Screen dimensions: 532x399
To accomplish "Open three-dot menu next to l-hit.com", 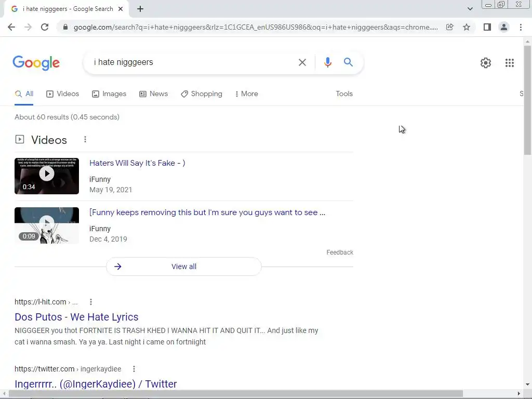I will [x=91, y=302].
